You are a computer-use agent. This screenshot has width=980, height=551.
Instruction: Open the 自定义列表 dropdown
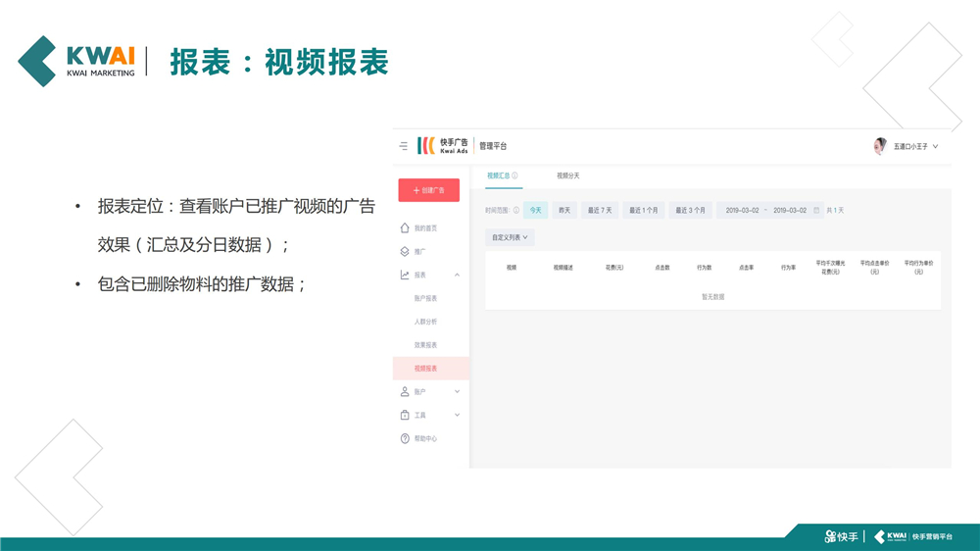point(510,237)
